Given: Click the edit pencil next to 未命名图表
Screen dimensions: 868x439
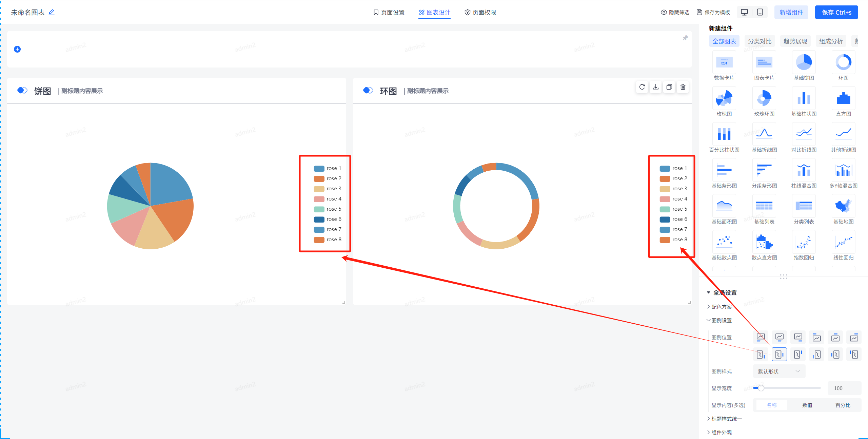Looking at the screenshot, I should 52,12.
